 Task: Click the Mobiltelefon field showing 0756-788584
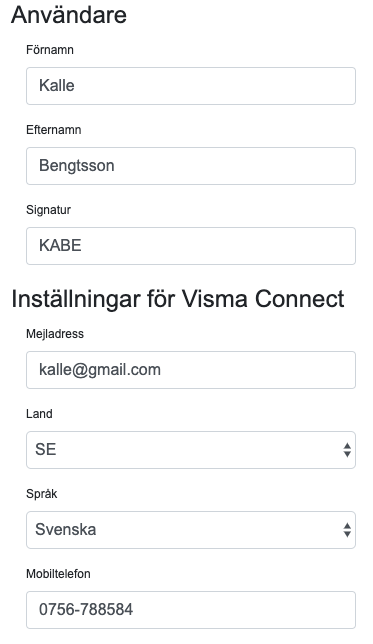click(x=191, y=610)
